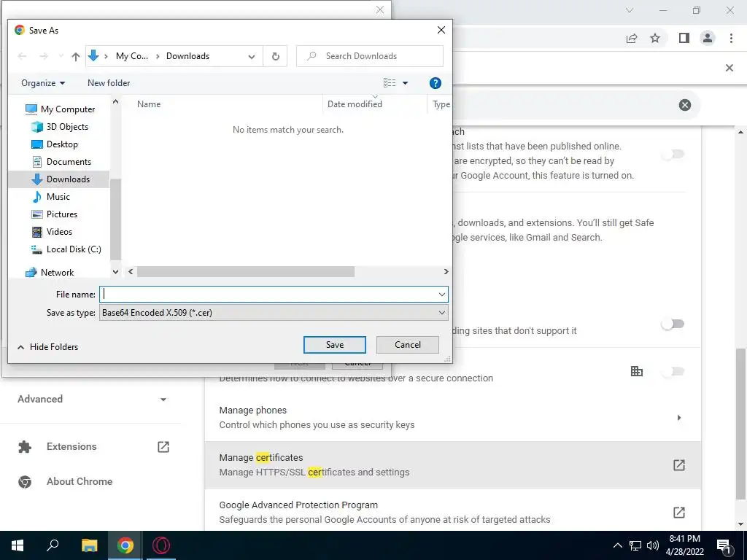Click the folder tree scroll down arrow
The image size is (747, 560).
pyautogui.click(x=115, y=271)
